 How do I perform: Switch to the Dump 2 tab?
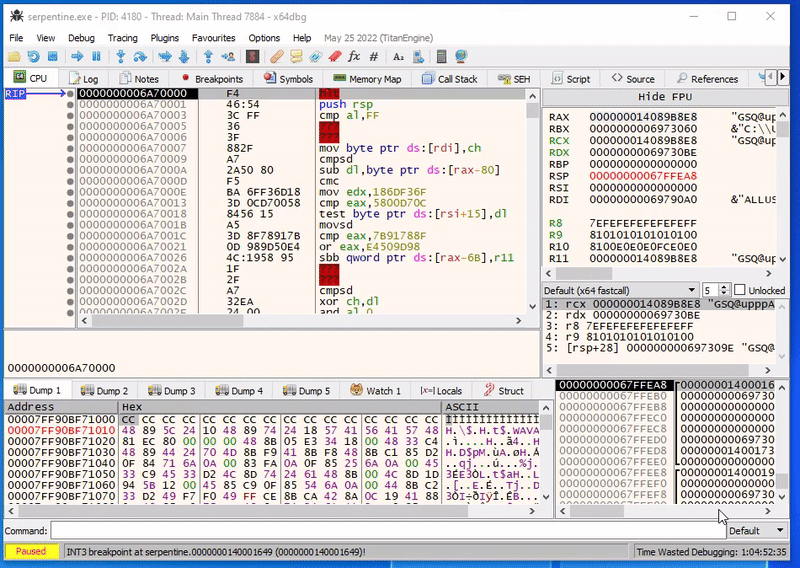coord(105,390)
